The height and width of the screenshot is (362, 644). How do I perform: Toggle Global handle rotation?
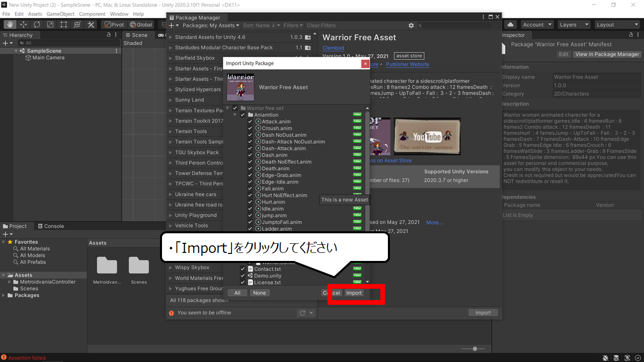click(x=140, y=25)
